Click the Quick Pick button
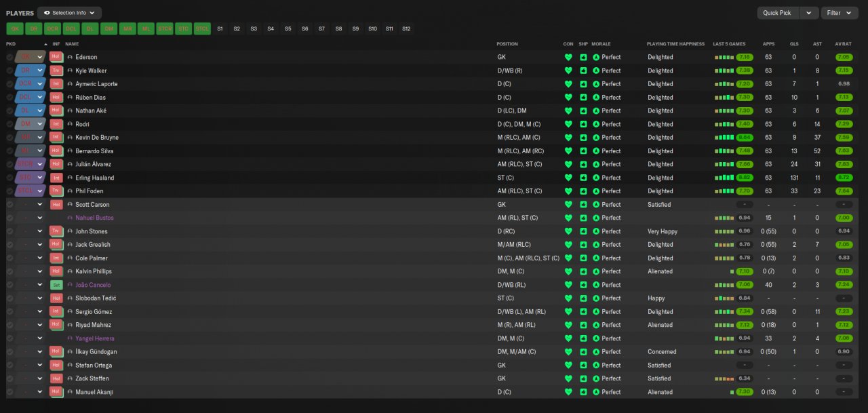This screenshot has height=413, width=868. point(777,13)
